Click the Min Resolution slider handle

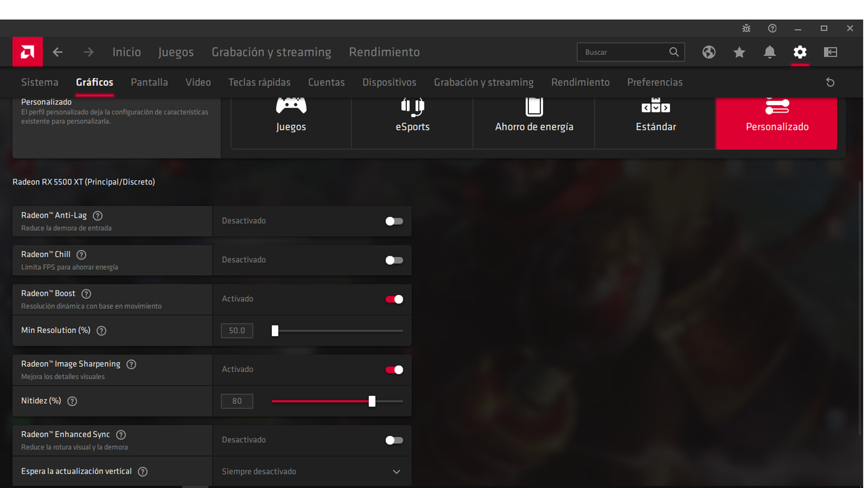275,331
